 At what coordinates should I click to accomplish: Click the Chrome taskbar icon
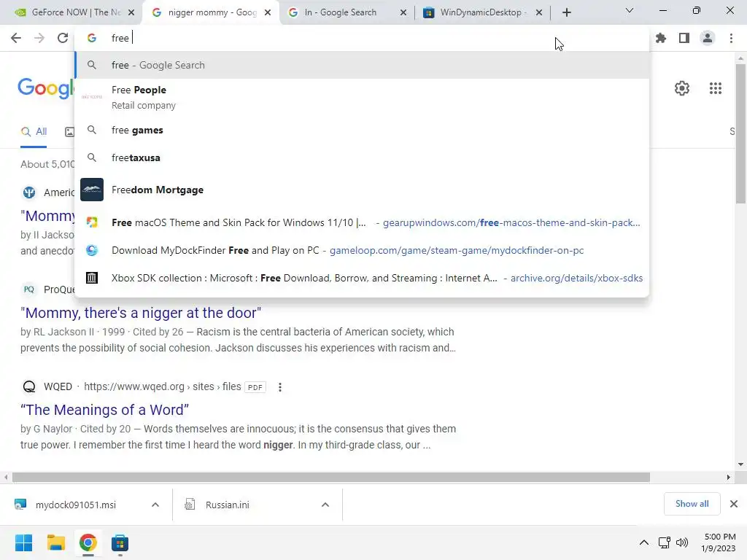pos(88,542)
